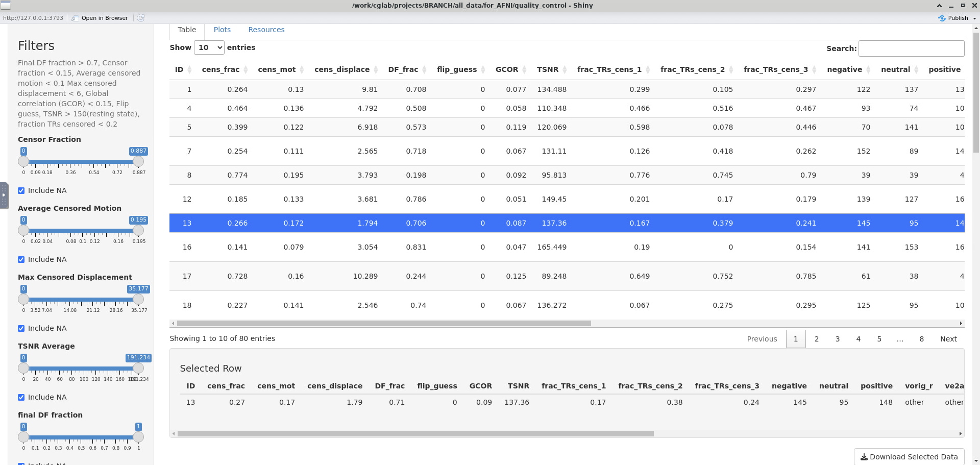Click the Selected Row horizontal scrollbar thumb
This screenshot has width=980, height=465.
415,433
